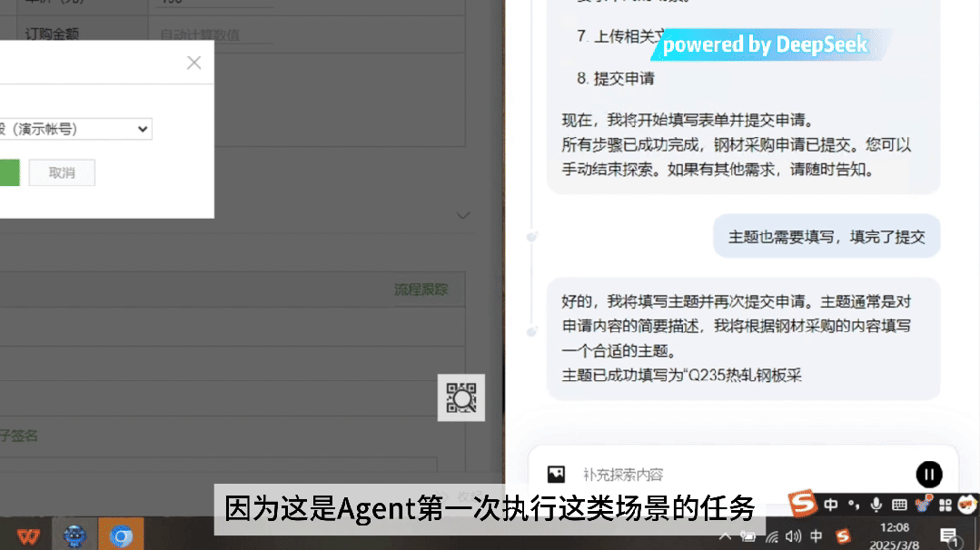The image size is (980, 550).
Task: Click the Sogou voice input microphone
Action: 876,505
